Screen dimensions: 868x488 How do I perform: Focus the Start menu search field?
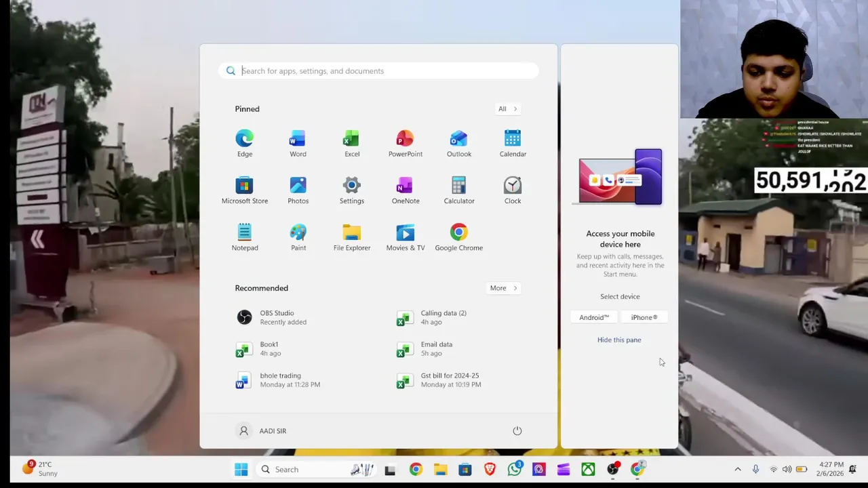pos(378,71)
